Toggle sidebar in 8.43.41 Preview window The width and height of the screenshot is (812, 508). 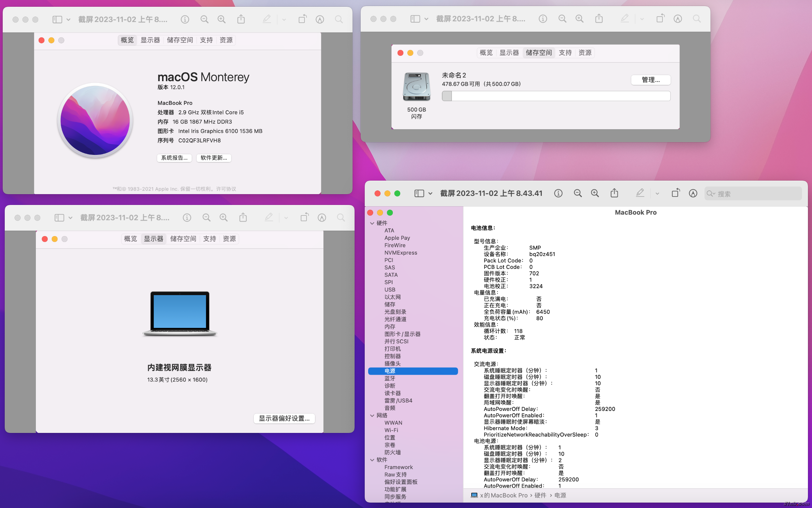pyautogui.click(x=419, y=193)
